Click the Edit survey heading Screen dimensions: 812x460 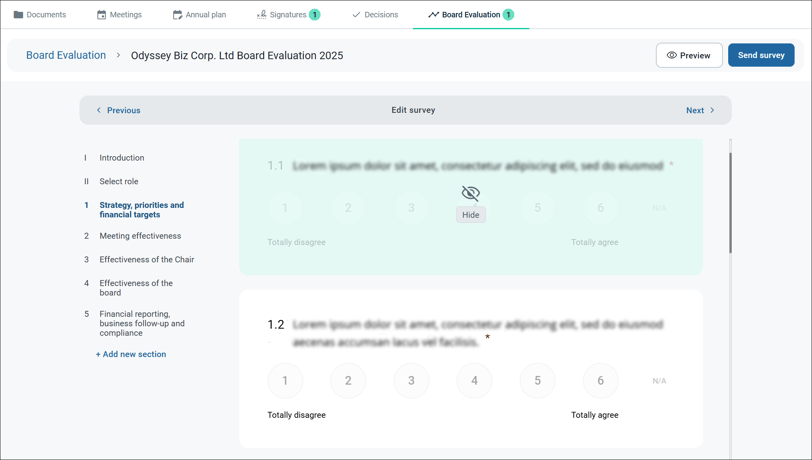tap(413, 110)
